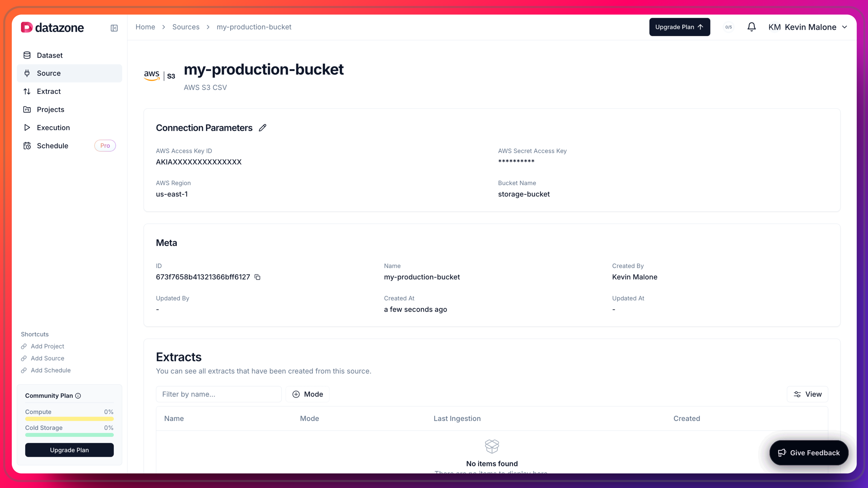
Task: Click the Add Source shortcut
Action: click(x=47, y=358)
